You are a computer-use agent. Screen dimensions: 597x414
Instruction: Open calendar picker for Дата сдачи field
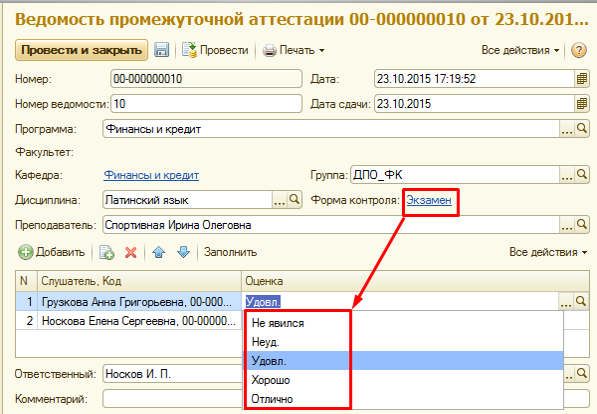[x=581, y=104]
